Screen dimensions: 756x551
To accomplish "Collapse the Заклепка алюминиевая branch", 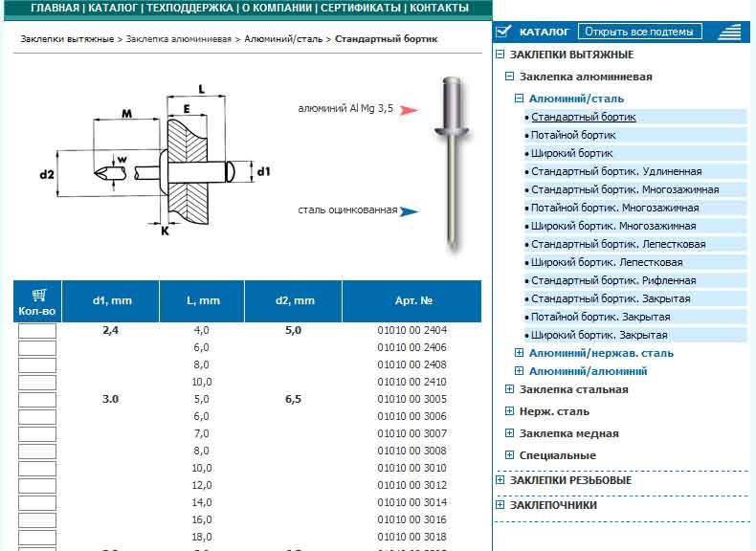I will tap(509, 77).
